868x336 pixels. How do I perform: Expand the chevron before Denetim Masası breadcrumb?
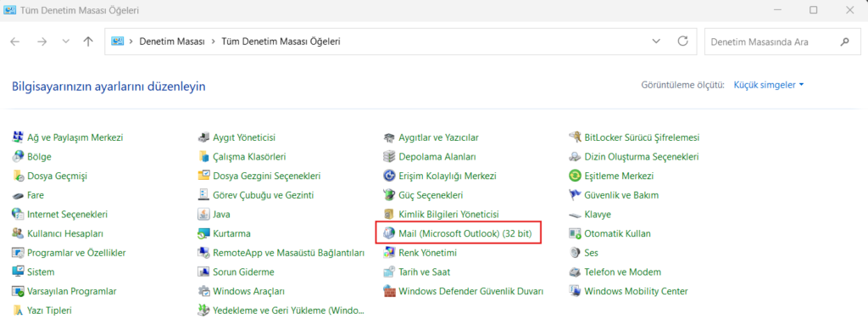coord(131,42)
